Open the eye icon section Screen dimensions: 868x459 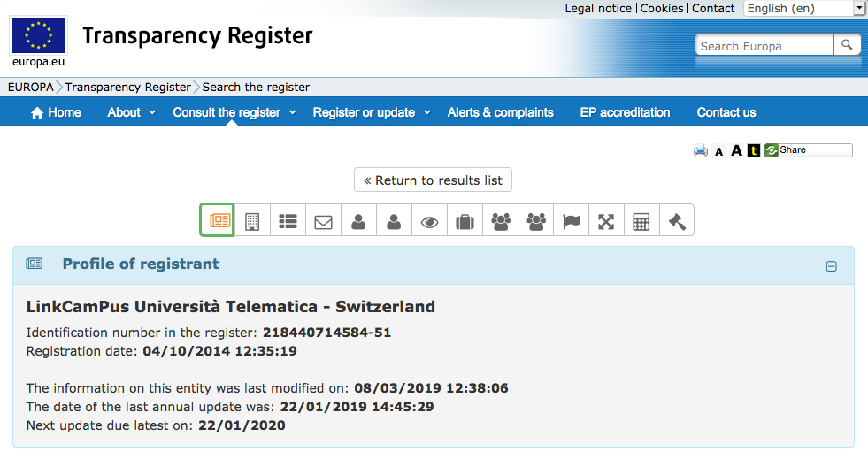pos(429,221)
